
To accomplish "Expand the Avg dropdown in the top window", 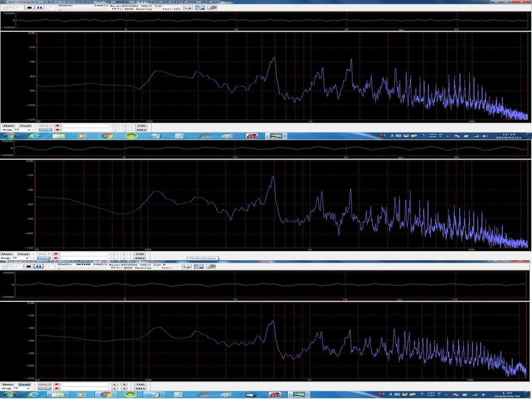I will (29, 130).
